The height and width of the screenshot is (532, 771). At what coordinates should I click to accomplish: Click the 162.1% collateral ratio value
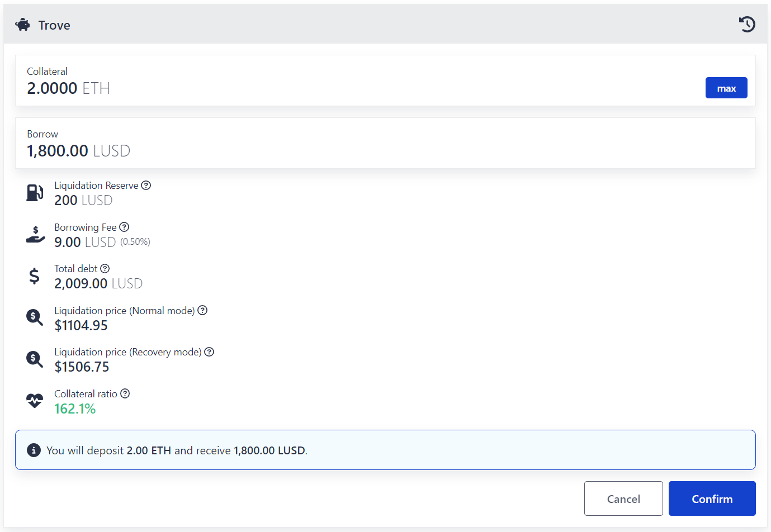point(75,409)
